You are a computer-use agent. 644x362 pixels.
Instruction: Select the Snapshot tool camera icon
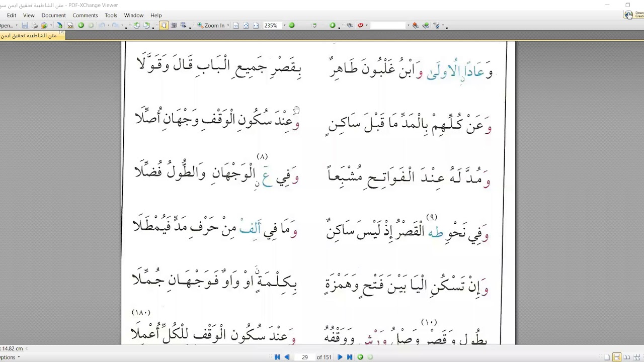point(174,25)
